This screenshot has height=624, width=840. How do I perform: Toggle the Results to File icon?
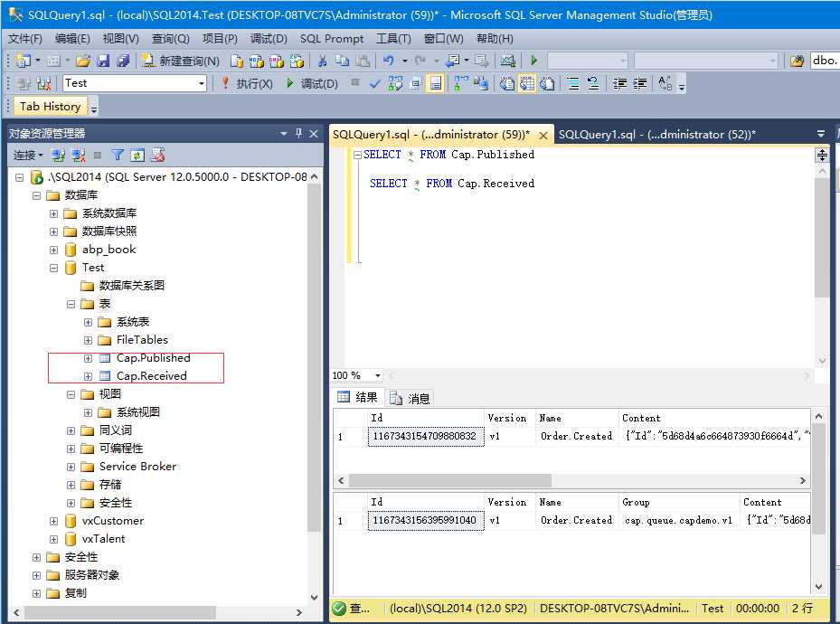coord(547,83)
